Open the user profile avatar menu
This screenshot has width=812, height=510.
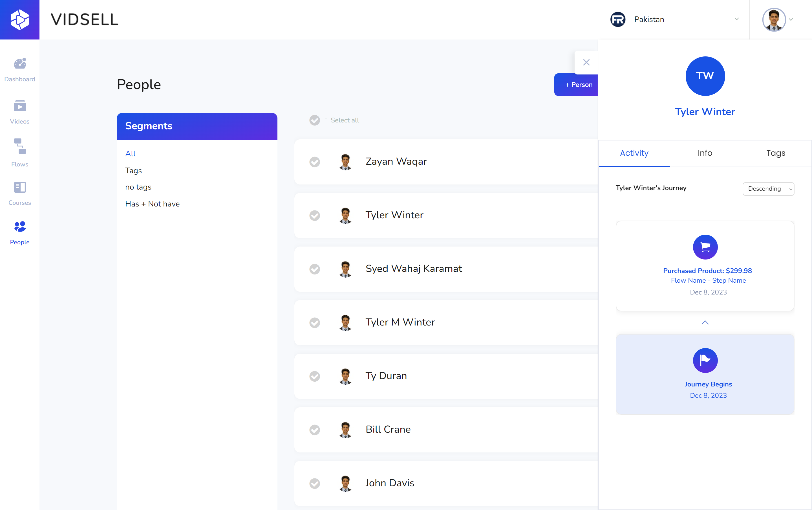click(777, 19)
